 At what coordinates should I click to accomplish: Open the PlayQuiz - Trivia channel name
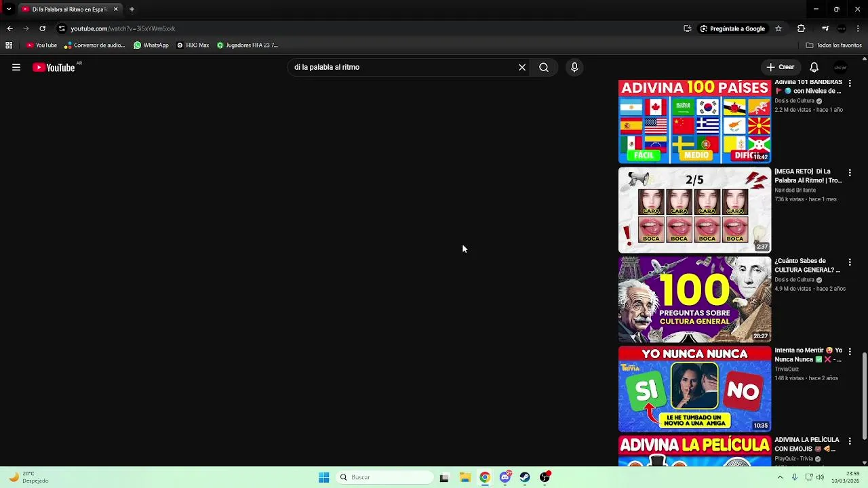(x=793, y=458)
